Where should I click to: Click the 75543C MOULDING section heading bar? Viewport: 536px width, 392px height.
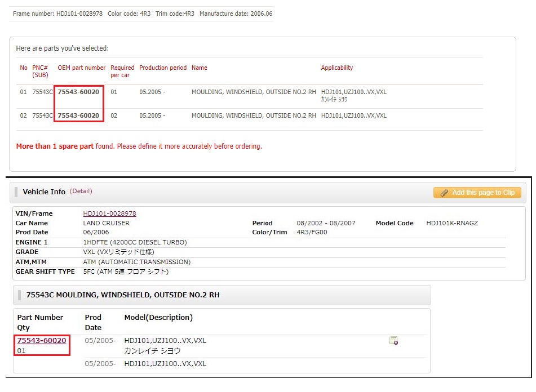click(222, 295)
